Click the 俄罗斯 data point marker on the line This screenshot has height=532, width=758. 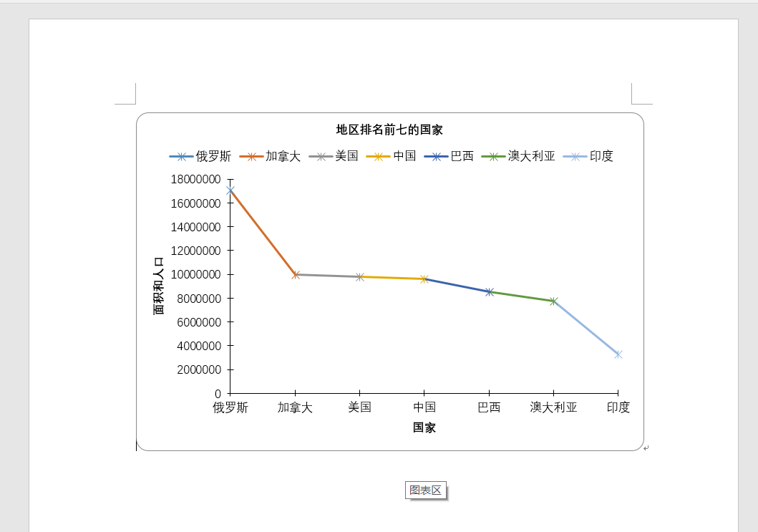pos(230,190)
